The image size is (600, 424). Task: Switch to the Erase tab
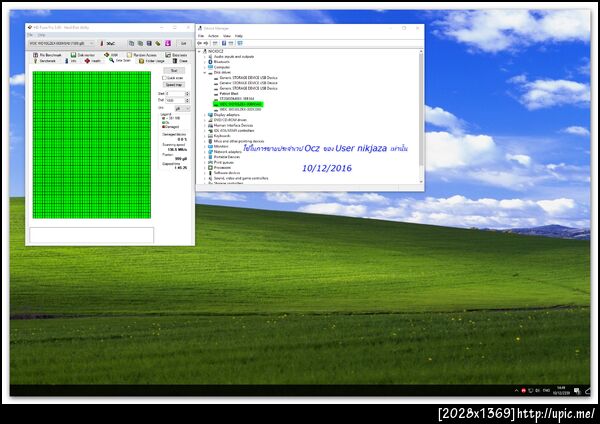[180, 61]
